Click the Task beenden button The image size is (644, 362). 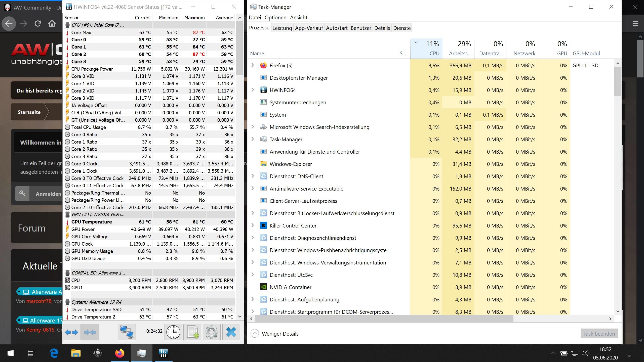(599, 334)
